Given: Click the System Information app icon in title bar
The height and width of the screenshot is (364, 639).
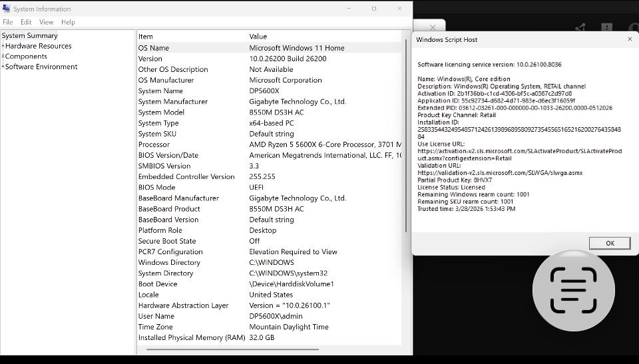Looking at the screenshot, I should point(7,9).
